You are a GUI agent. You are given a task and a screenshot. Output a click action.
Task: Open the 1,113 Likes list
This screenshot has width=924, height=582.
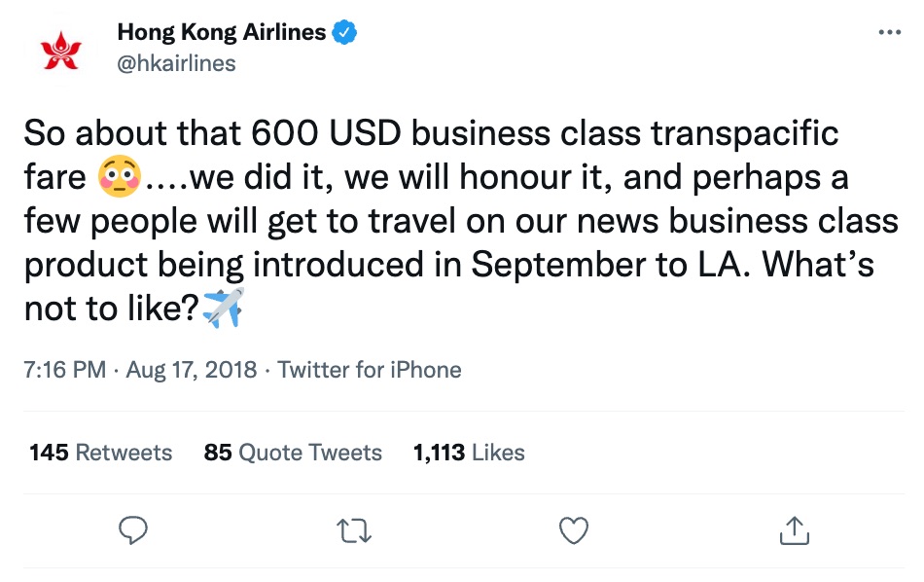tap(469, 452)
